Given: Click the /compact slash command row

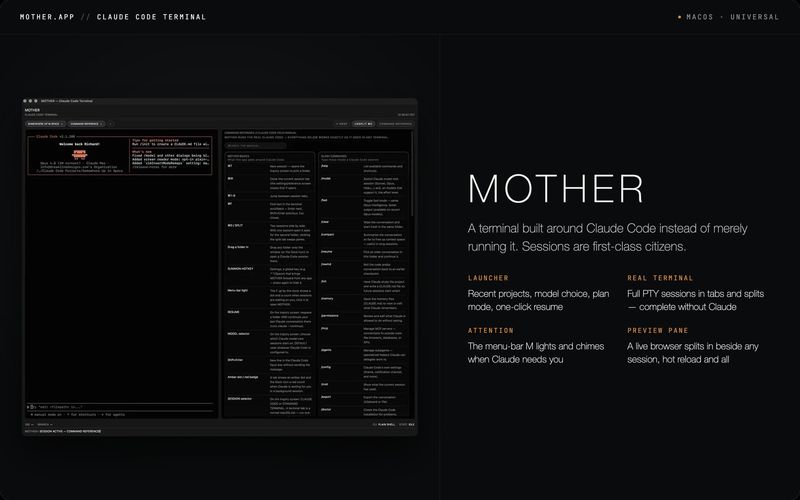Looking at the screenshot, I should pyautogui.click(x=363, y=239).
